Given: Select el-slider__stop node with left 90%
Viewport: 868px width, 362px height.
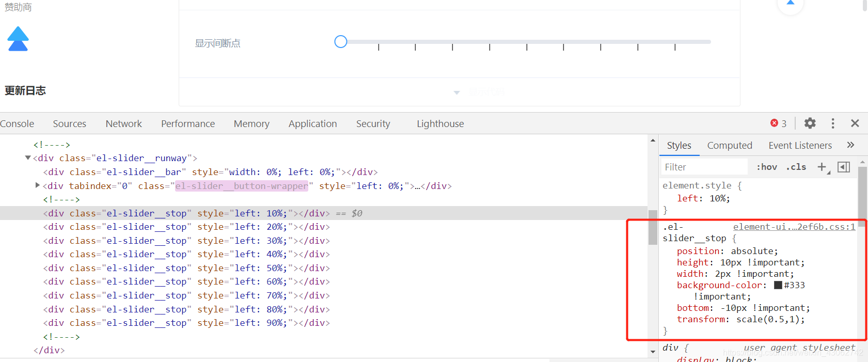Looking at the screenshot, I should [x=186, y=323].
